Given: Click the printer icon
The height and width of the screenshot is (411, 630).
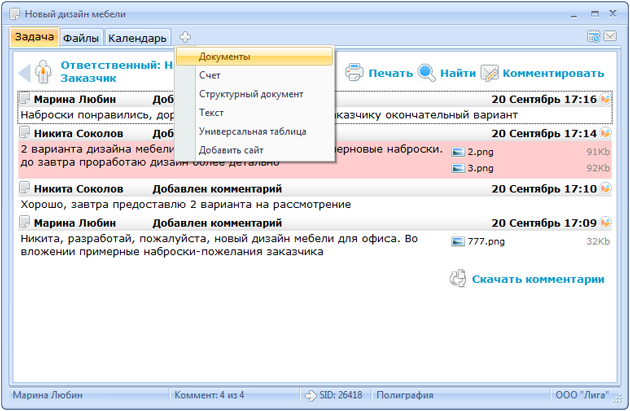Looking at the screenshot, I should (354, 72).
